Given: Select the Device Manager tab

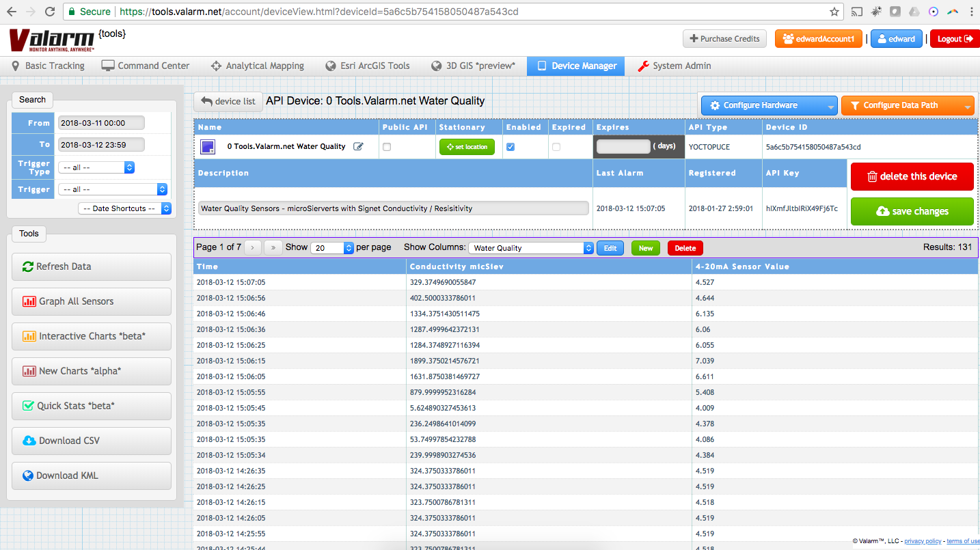Looking at the screenshot, I should pyautogui.click(x=576, y=66).
